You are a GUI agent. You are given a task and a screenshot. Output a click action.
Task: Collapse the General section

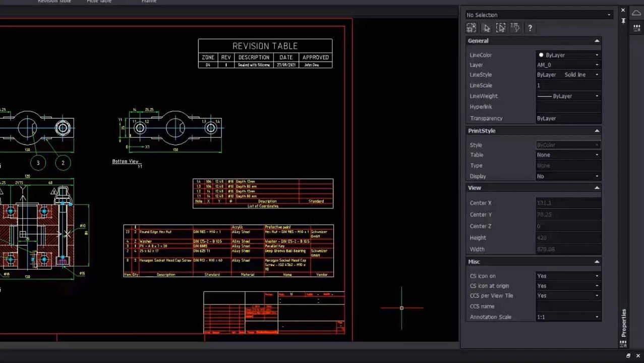pos(597,40)
